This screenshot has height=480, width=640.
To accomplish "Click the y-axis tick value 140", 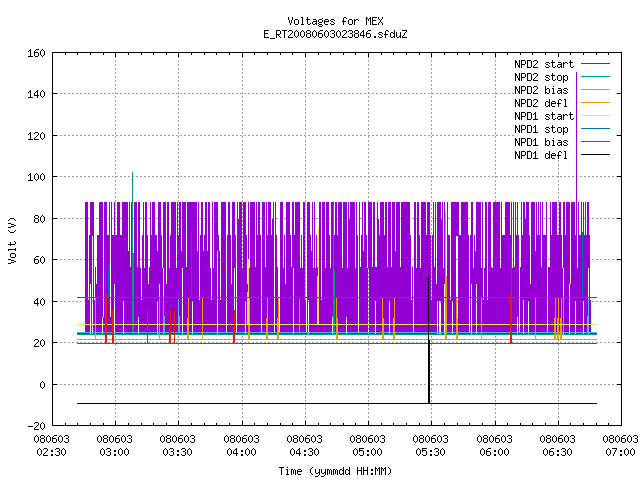I will (36, 94).
